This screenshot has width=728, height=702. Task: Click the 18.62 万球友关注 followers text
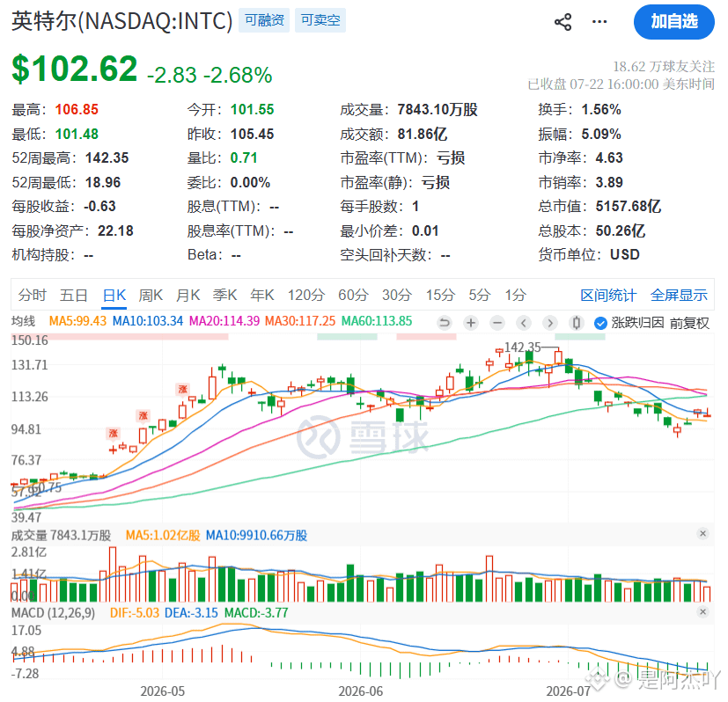click(664, 66)
